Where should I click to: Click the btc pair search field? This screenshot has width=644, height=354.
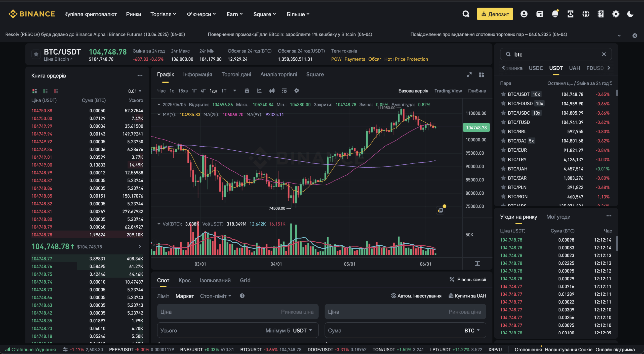coord(553,54)
